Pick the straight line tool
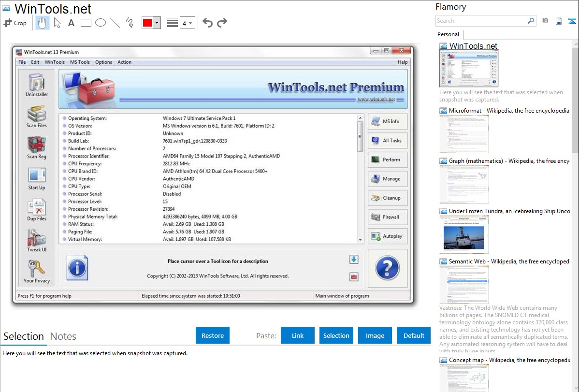The width and height of the screenshot is (579, 392). pyautogui.click(x=115, y=23)
